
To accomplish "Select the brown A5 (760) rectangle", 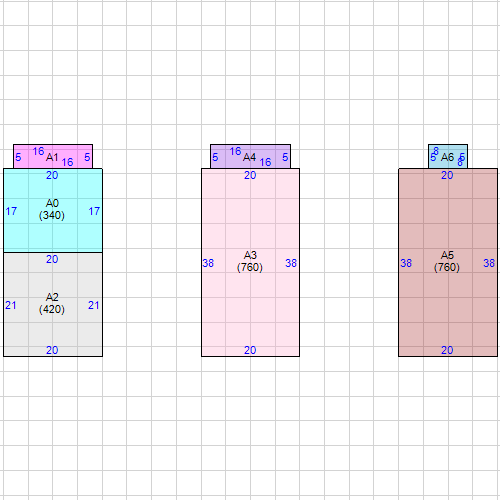I will [x=448, y=262].
